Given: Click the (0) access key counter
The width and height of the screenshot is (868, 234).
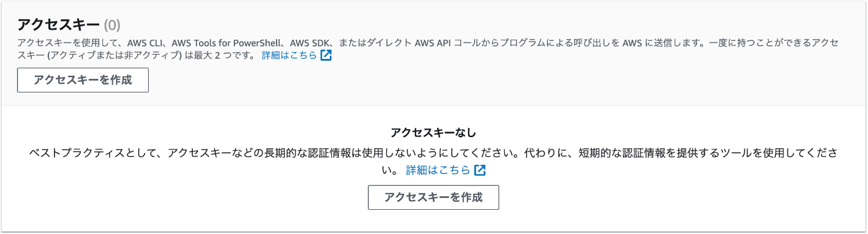Looking at the screenshot, I should pos(112,25).
